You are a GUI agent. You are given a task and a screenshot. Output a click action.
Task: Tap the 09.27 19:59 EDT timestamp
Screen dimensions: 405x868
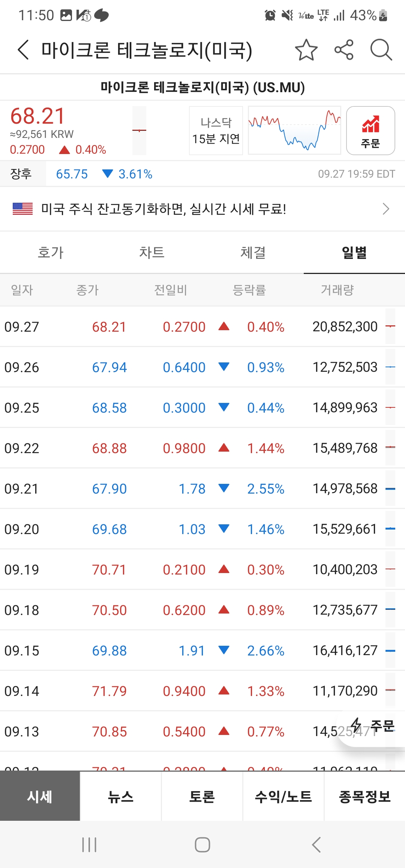[357, 174]
